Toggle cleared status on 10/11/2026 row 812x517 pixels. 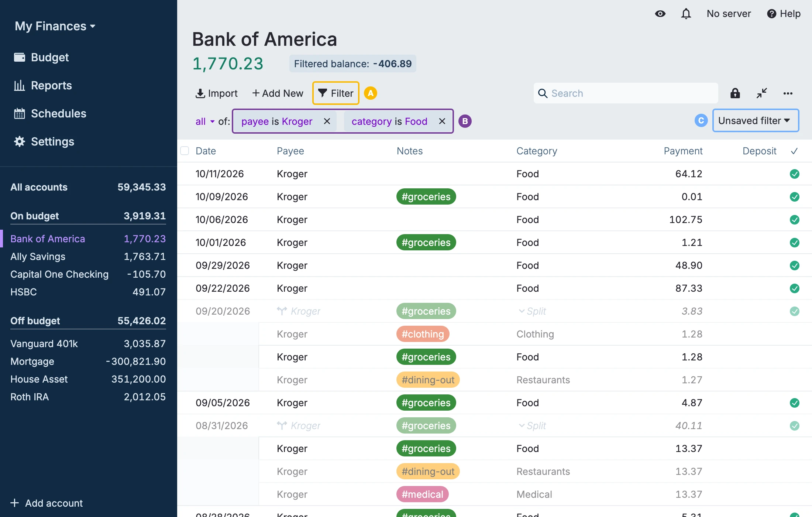[x=794, y=174]
